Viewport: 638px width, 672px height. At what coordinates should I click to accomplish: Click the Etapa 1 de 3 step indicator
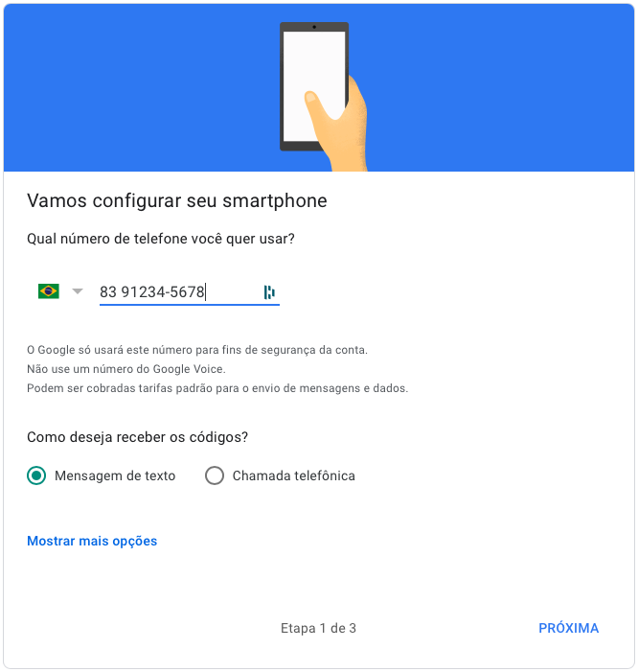tap(318, 628)
